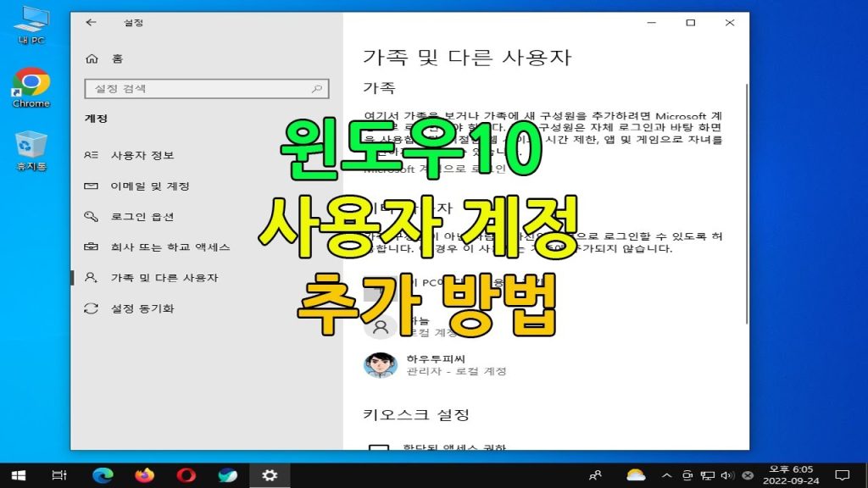
Task: Click 회사 또는 학교 액세스 briefcase icon
Action: 92,247
